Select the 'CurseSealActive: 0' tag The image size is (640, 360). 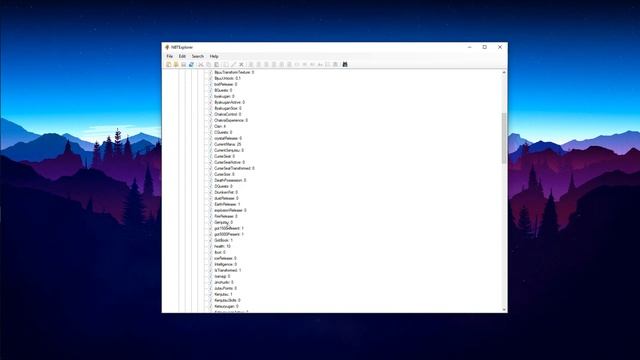pos(229,162)
